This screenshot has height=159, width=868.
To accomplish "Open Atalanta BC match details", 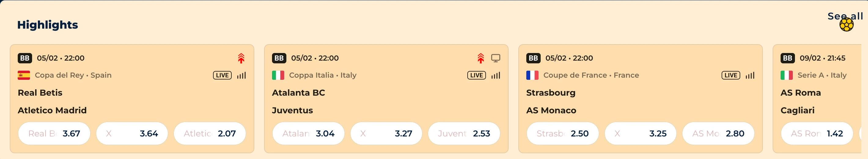I will (298, 93).
